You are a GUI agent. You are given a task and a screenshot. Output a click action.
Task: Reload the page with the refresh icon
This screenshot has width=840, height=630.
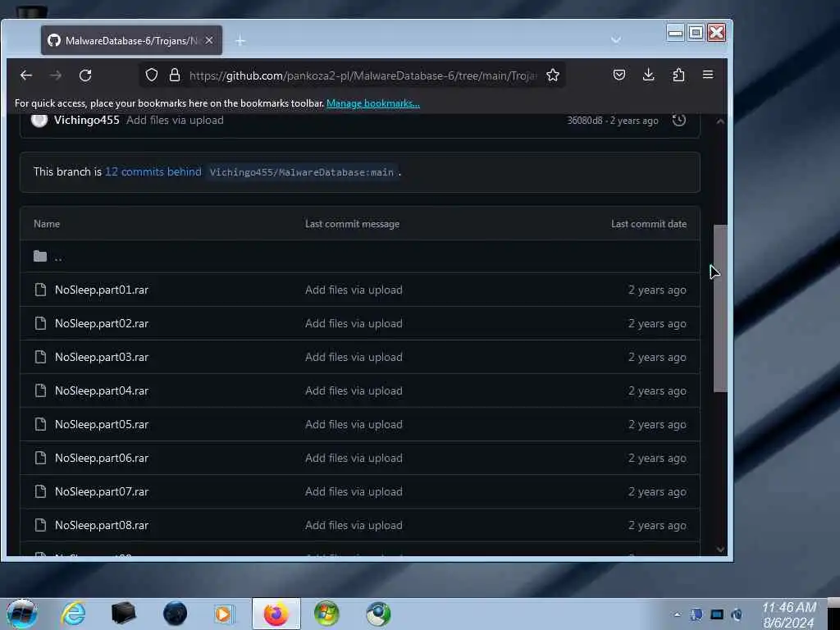85,75
